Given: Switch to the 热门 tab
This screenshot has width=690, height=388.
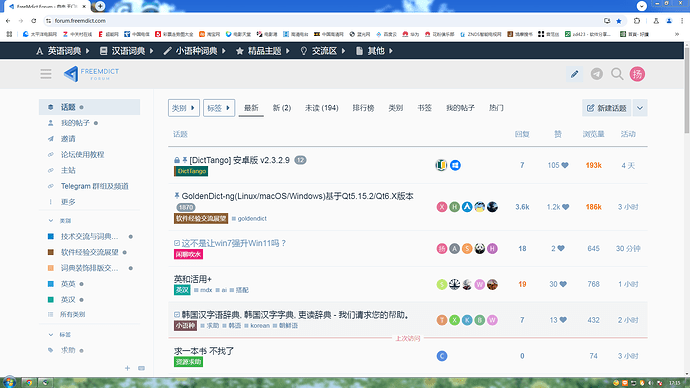Looking at the screenshot, I should click(496, 108).
